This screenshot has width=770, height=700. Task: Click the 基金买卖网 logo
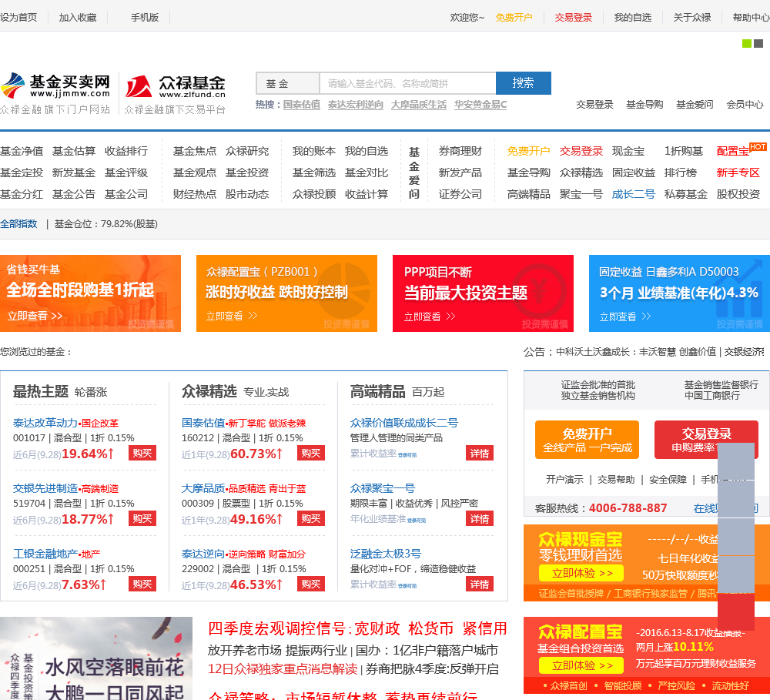(55, 85)
